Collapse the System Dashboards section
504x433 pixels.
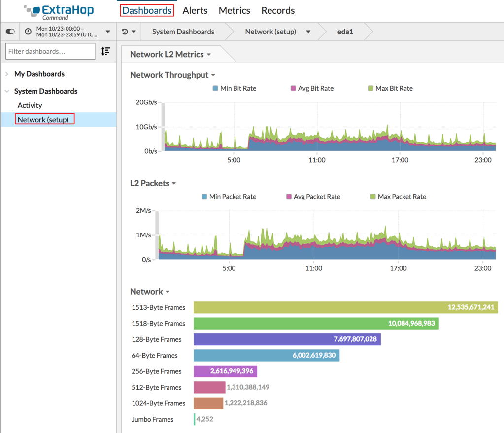[x=6, y=91]
